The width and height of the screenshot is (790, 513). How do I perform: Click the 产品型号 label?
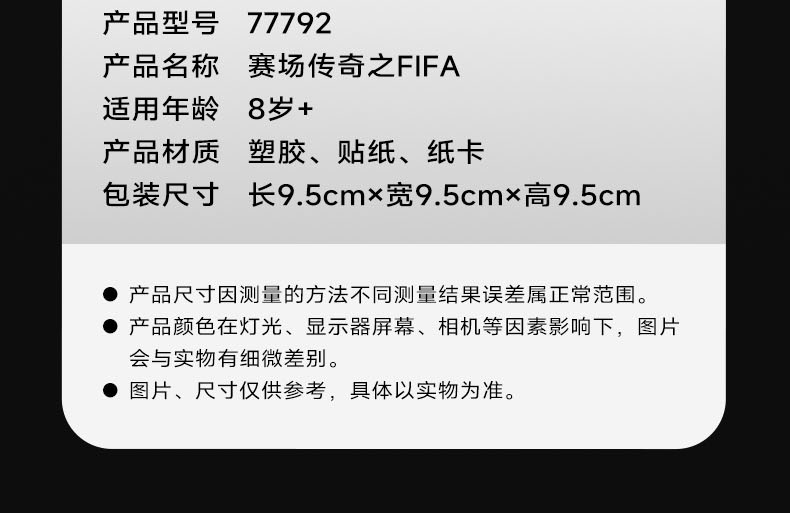coord(161,23)
